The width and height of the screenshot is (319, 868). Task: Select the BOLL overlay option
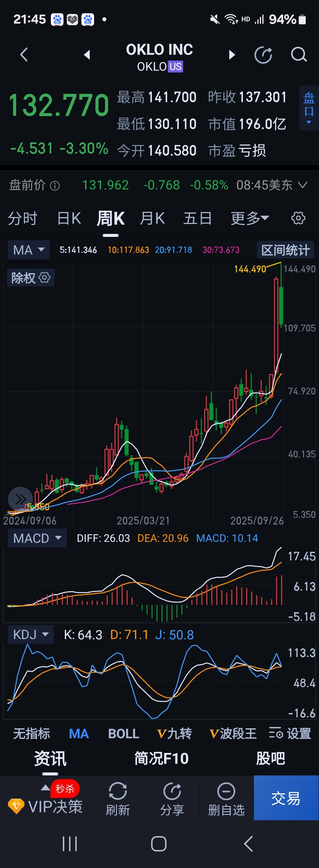click(x=124, y=734)
